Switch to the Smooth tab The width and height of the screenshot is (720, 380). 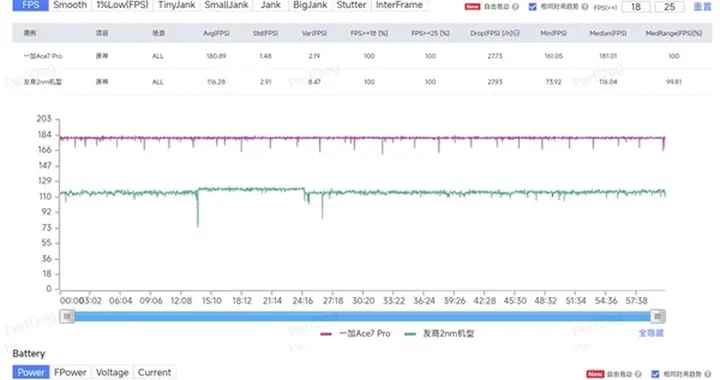[x=70, y=5]
